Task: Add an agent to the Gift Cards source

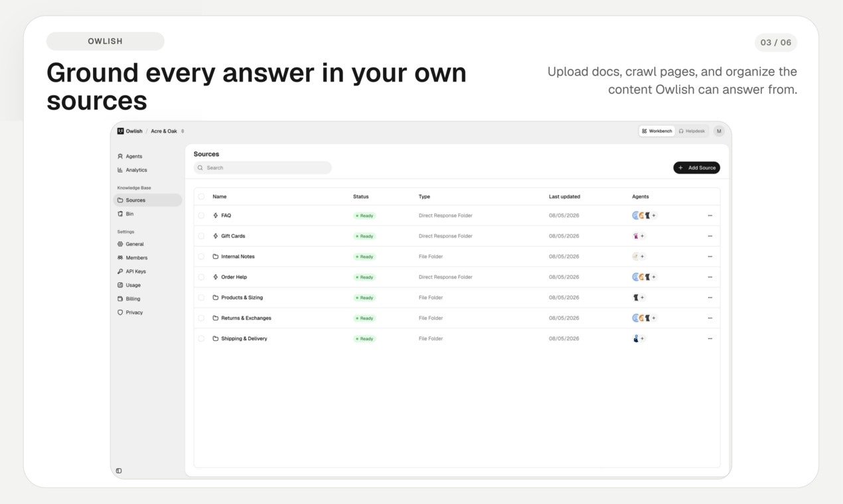Action: click(x=642, y=236)
